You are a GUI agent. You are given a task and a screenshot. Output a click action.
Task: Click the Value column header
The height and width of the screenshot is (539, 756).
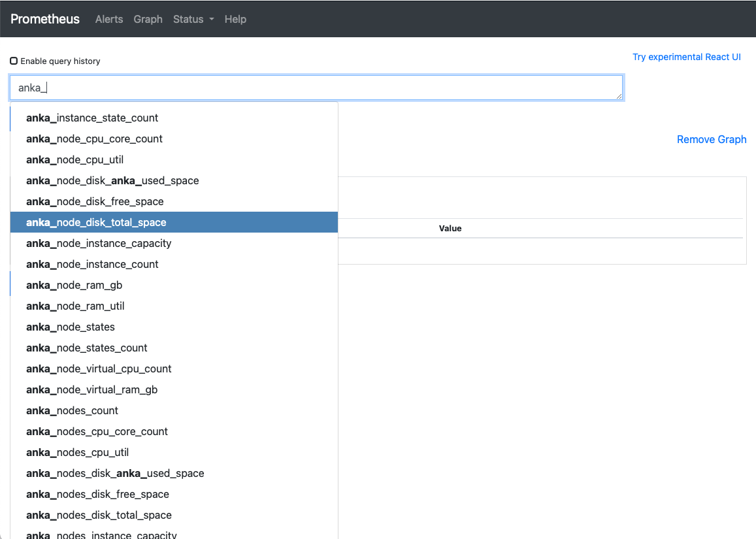tap(450, 228)
